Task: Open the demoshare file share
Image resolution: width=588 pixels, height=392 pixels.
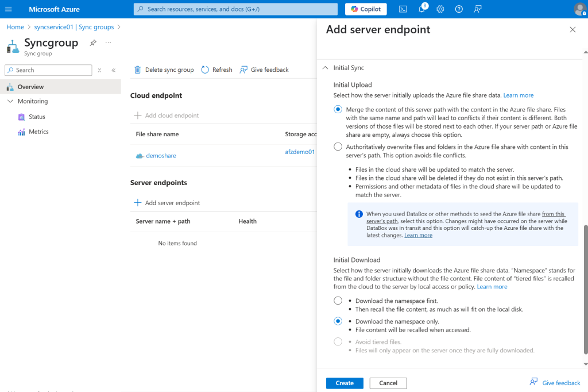Action: tap(161, 155)
